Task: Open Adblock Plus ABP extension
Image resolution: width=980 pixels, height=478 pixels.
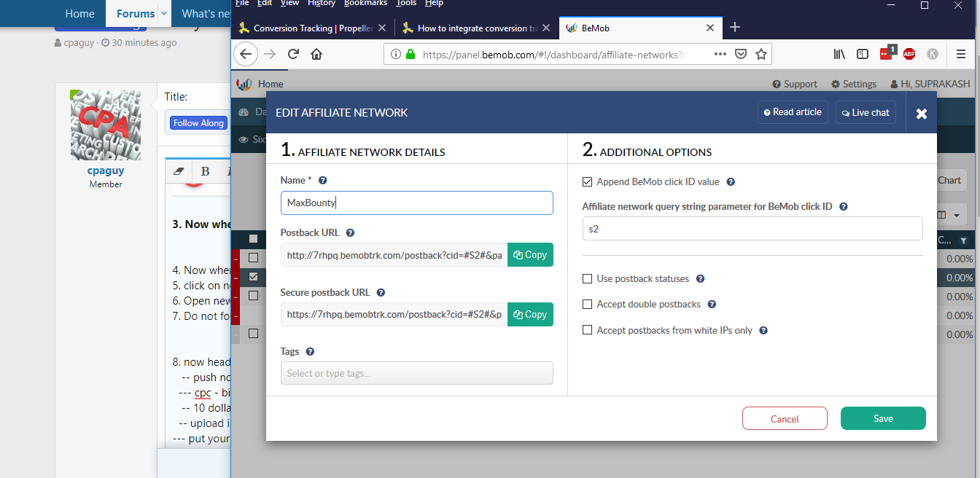Action: pos(909,54)
